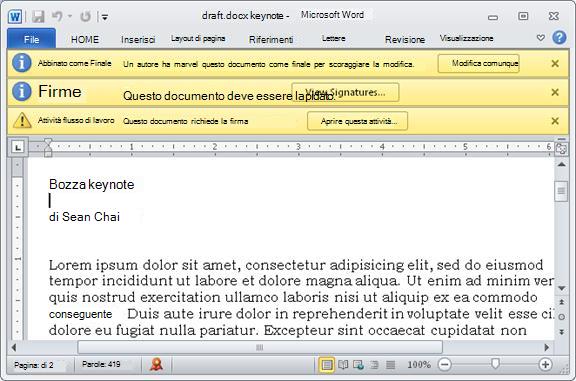Viewport: 576px width, 381px height.
Task: Click the vertical scrollbar down arrow
Action: (561, 288)
